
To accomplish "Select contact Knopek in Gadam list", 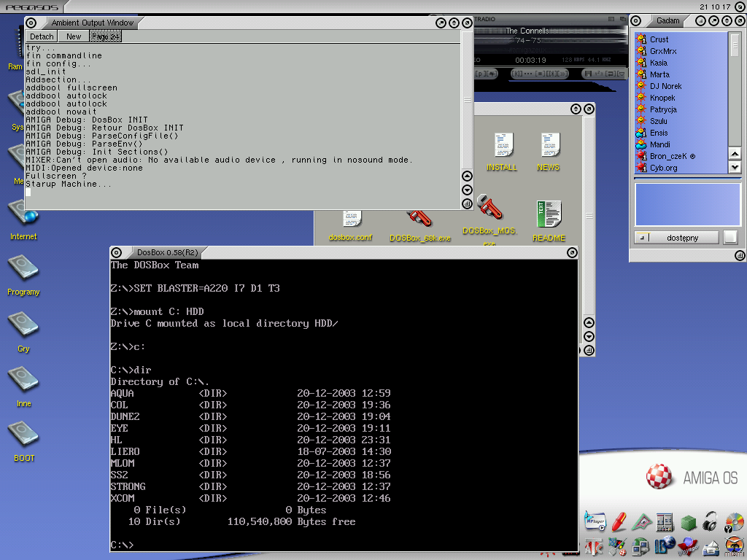I will click(x=681, y=98).
